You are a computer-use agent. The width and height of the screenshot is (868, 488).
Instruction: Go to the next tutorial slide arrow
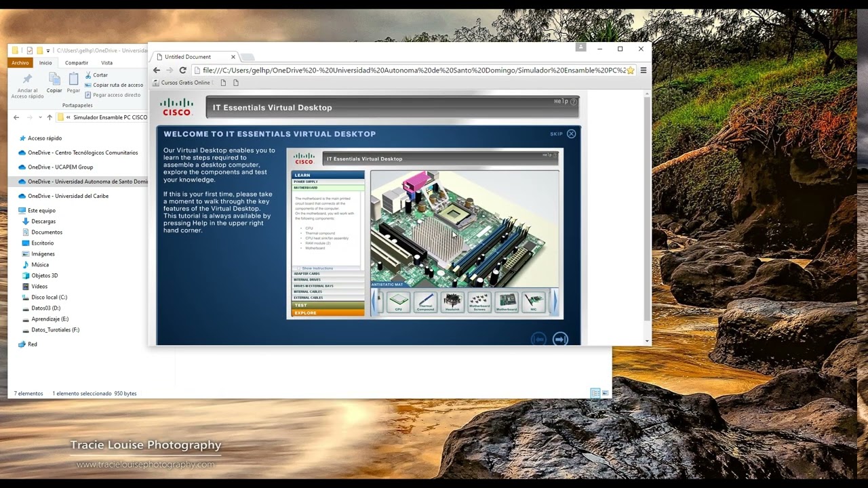(x=560, y=339)
